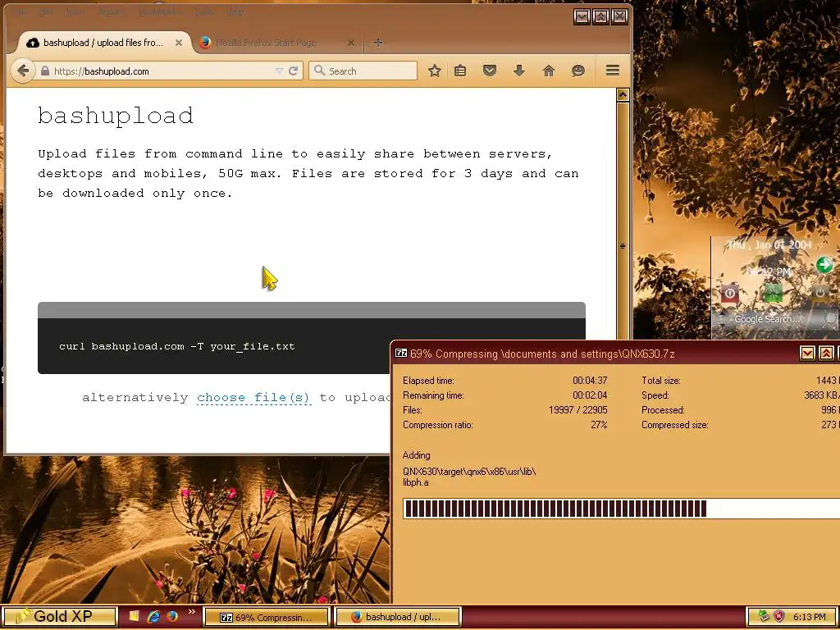Close the Mozilla Firefox Start Page tab
The image size is (840, 630).
click(x=351, y=43)
